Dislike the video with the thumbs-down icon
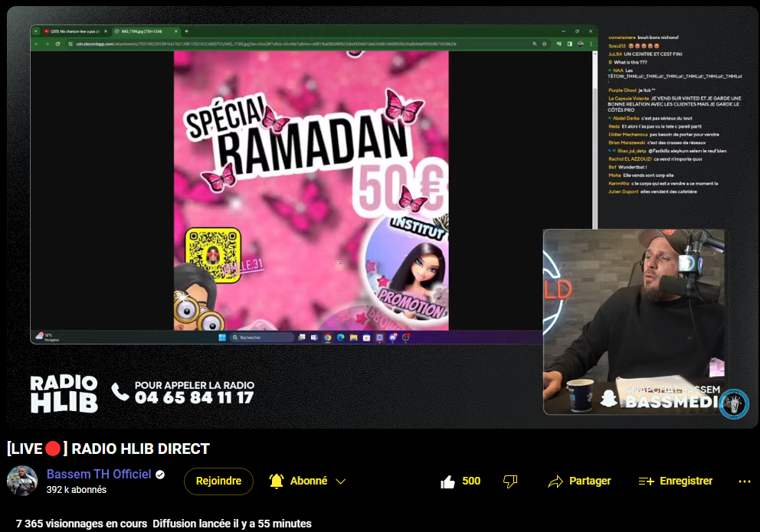Image resolution: width=760 pixels, height=532 pixels. coord(510,481)
